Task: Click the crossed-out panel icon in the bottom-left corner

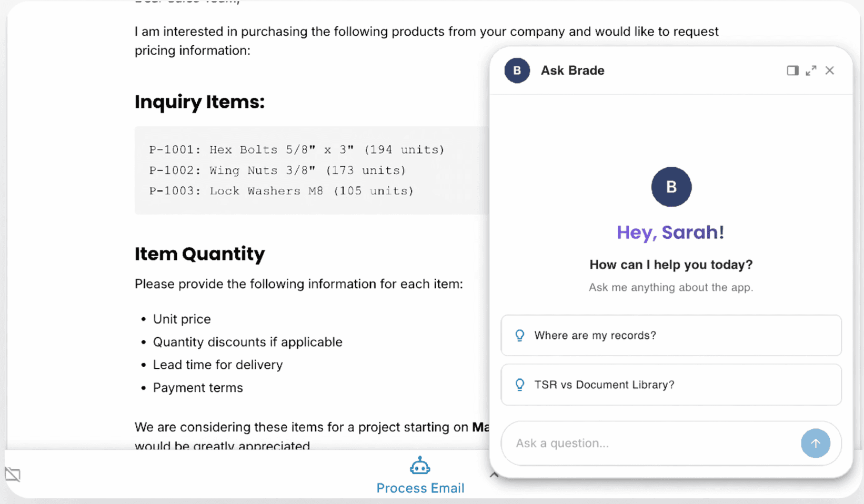Action: pyautogui.click(x=13, y=475)
